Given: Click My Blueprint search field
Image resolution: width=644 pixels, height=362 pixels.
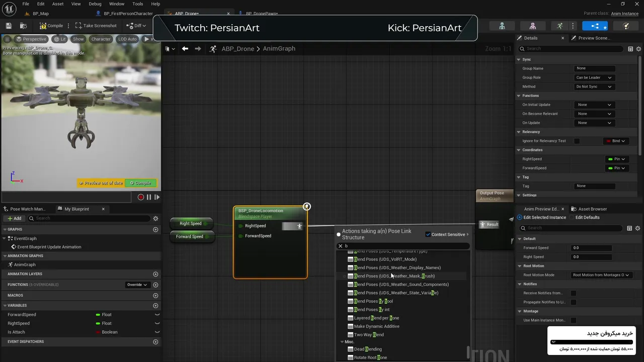Looking at the screenshot, I should [89, 218].
